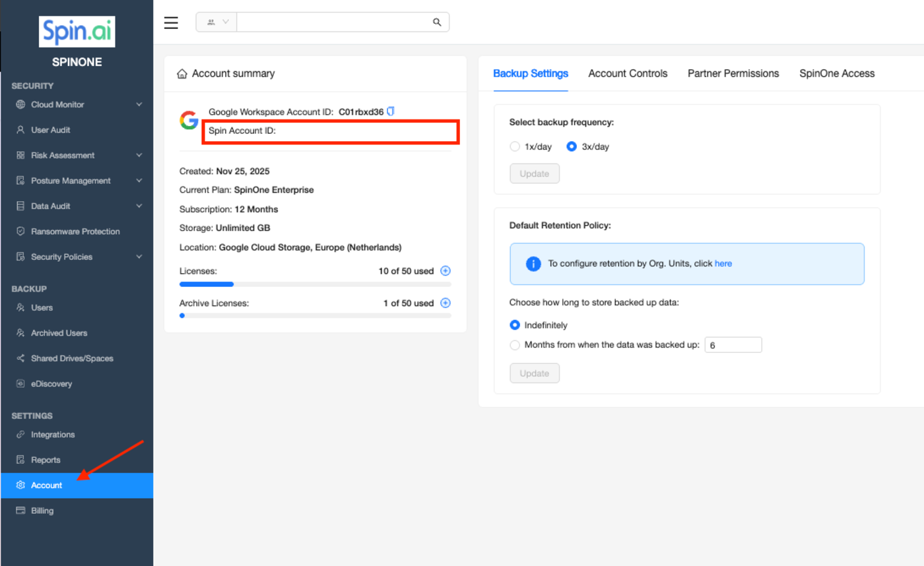This screenshot has height=566, width=924.
Task: Click Update under backup frequency
Action: (x=535, y=173)
